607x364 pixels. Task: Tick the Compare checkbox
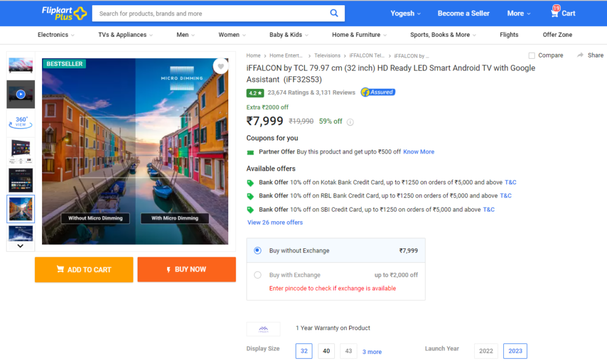tap(532, 55)
